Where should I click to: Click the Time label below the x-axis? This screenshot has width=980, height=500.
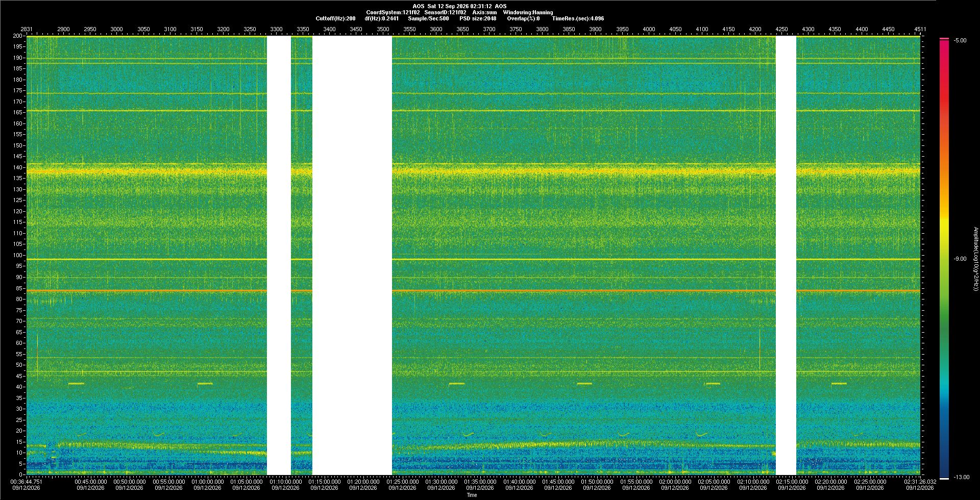[x=472, y=495]
